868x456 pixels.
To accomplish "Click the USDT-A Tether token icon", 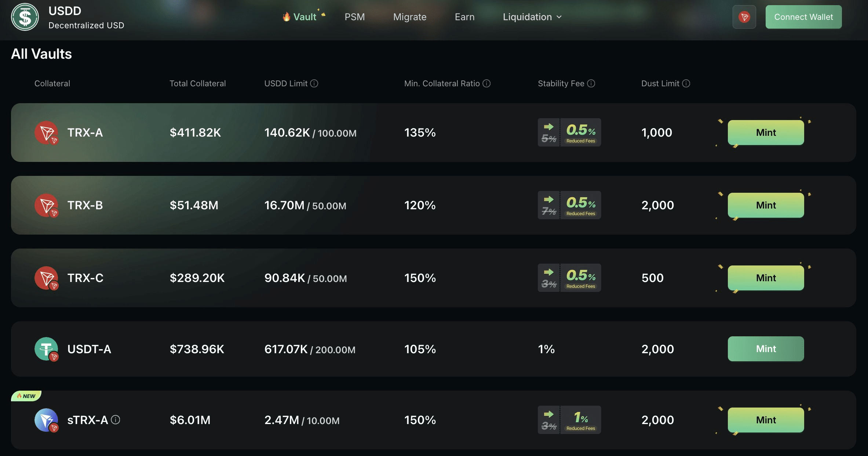I will point(46,349).
